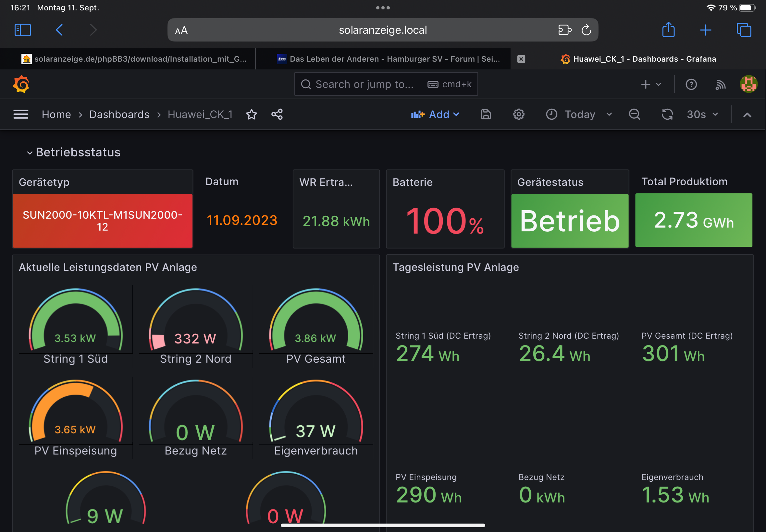This screenshot has height=532, width=766.
Task: Go to Dashboards breadcrumb link
Action: [119, 114]
